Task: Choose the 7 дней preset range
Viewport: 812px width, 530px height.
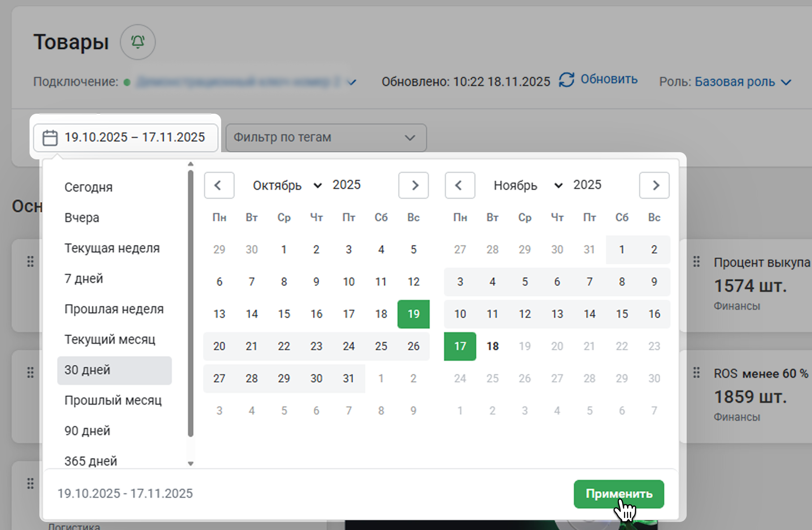Action: coord(84,278)
